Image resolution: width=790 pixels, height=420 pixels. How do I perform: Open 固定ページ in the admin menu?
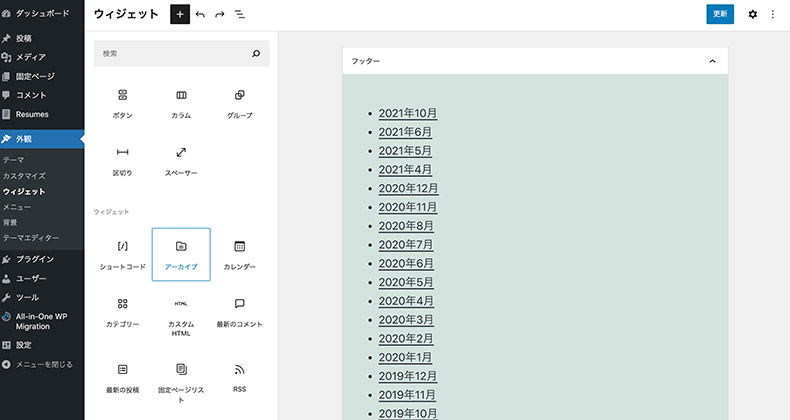click(x=42, y=77)
